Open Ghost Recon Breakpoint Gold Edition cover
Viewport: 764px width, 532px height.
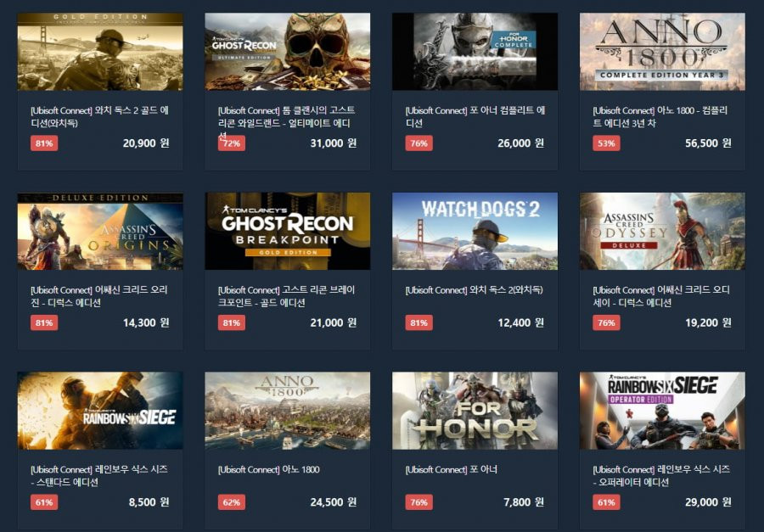(x=288, y=232)
